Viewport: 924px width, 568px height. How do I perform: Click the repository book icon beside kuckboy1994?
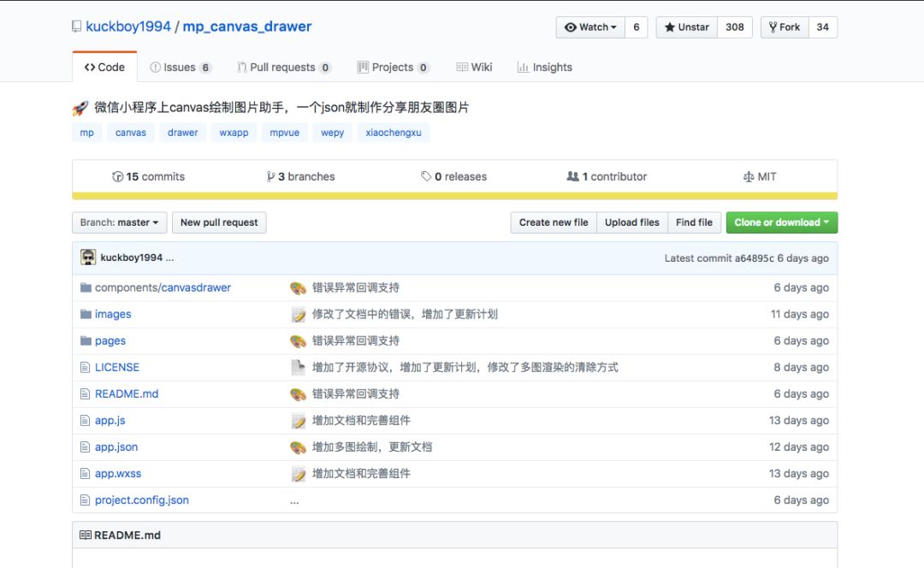[77, 27]
